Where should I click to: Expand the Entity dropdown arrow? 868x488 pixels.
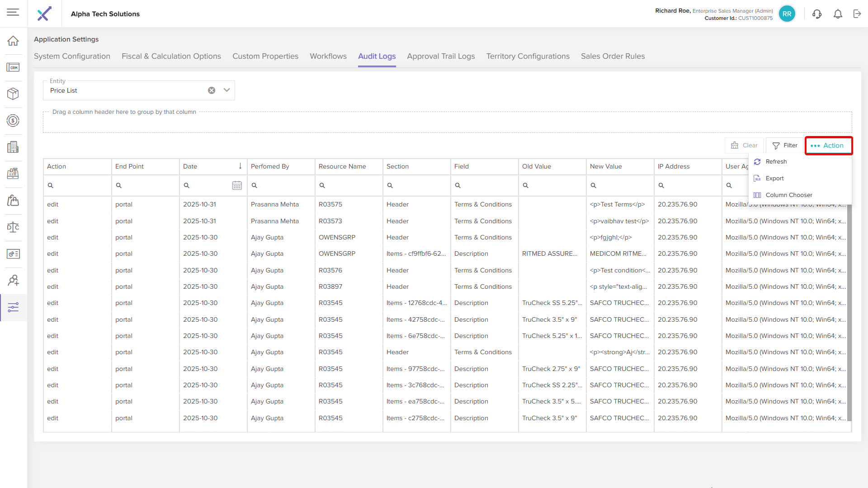click(227, 90)
